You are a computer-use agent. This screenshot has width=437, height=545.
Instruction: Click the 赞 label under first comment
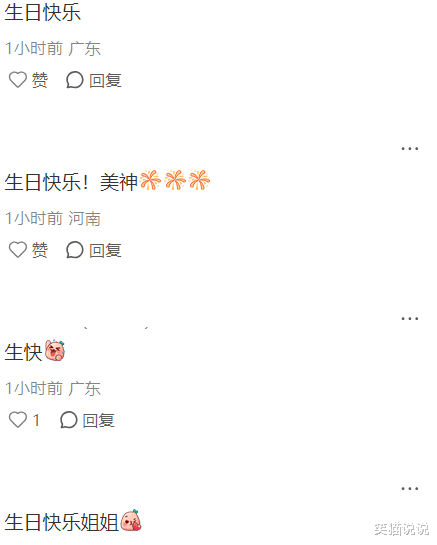(x=40, y=80)
